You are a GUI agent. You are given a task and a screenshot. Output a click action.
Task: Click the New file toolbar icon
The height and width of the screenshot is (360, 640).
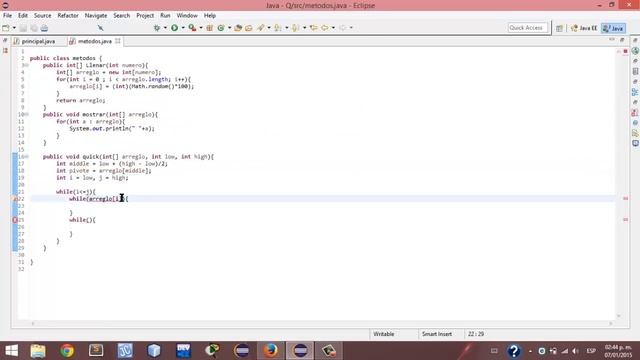coord(6,28)
